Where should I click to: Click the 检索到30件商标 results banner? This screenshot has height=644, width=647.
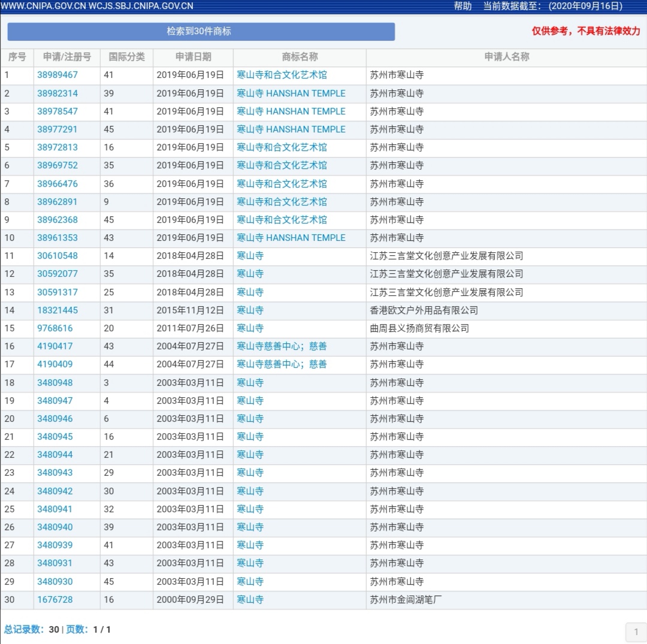point(201,31)
